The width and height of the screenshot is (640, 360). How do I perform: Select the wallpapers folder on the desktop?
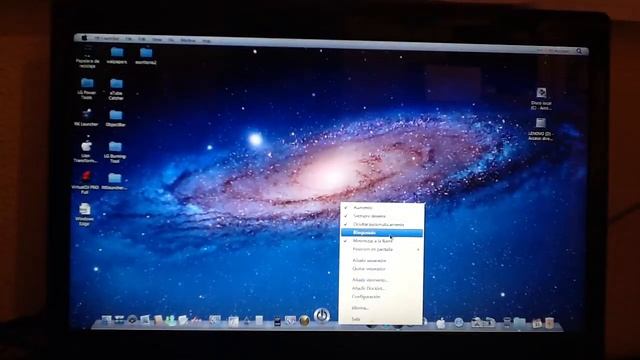click(117, 56)
